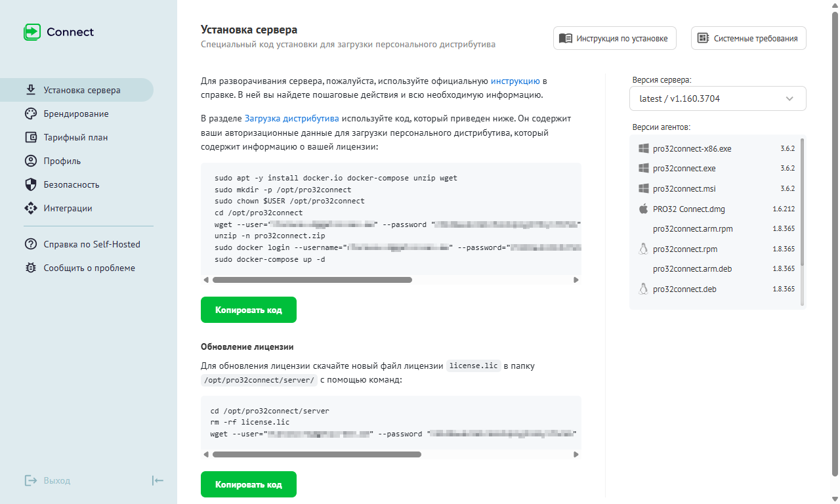This screenshot has height=504, width=840.
Task: Follow the Загрузка дистрибутива link
Action: [291, 119]
